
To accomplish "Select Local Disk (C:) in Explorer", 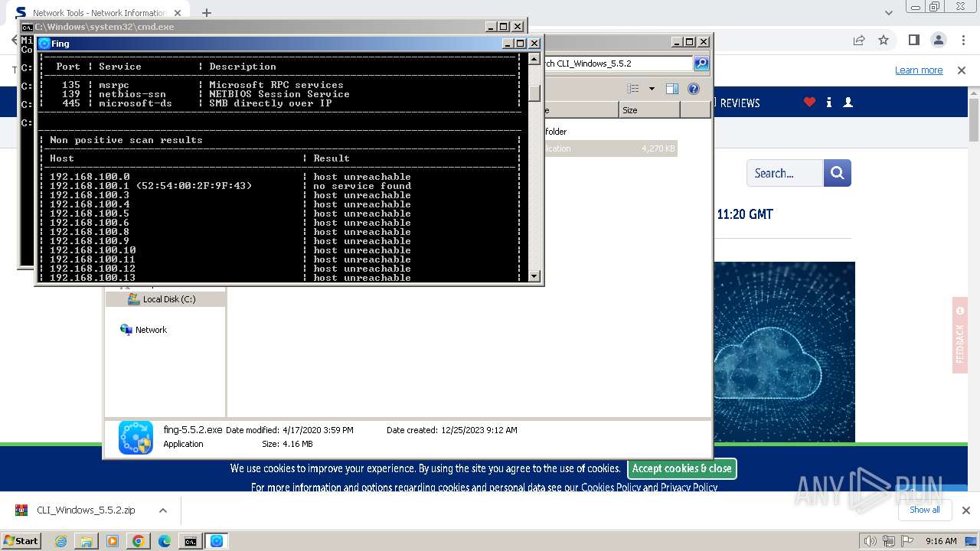I will 168,299.
